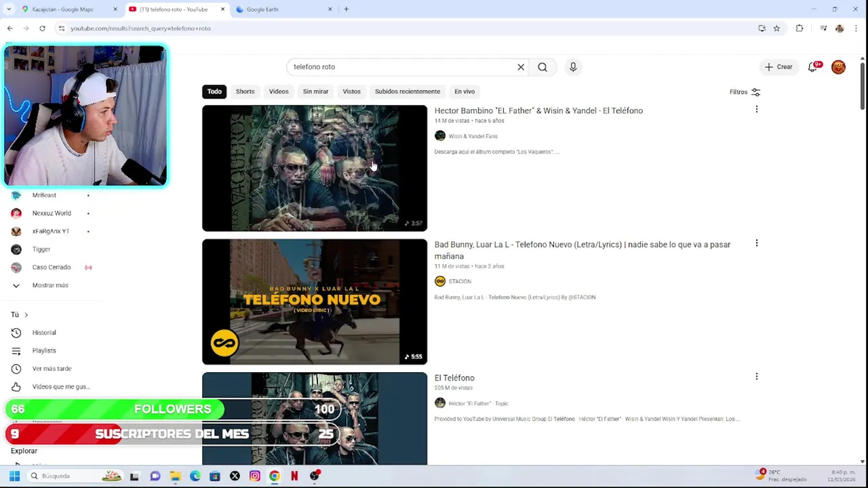Click the Crear button
The image size is (868, 488).
pyautogui.click(x=778, y=67)
